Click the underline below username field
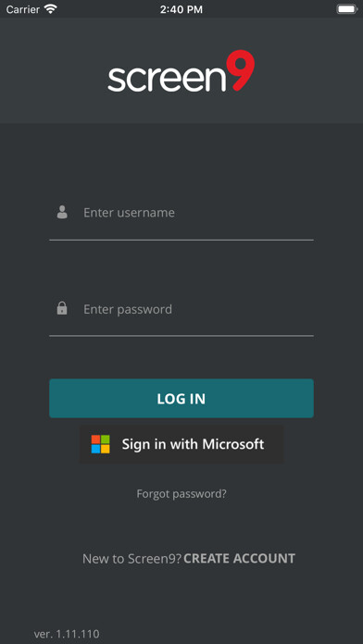The height and width of the screenshot is (644, 363). [x=181, y=240]
